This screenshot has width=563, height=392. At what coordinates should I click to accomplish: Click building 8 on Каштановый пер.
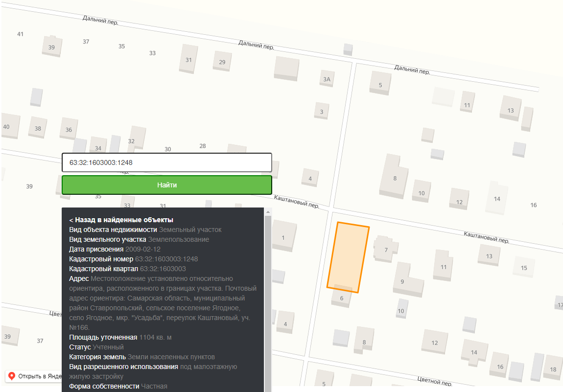394,177
